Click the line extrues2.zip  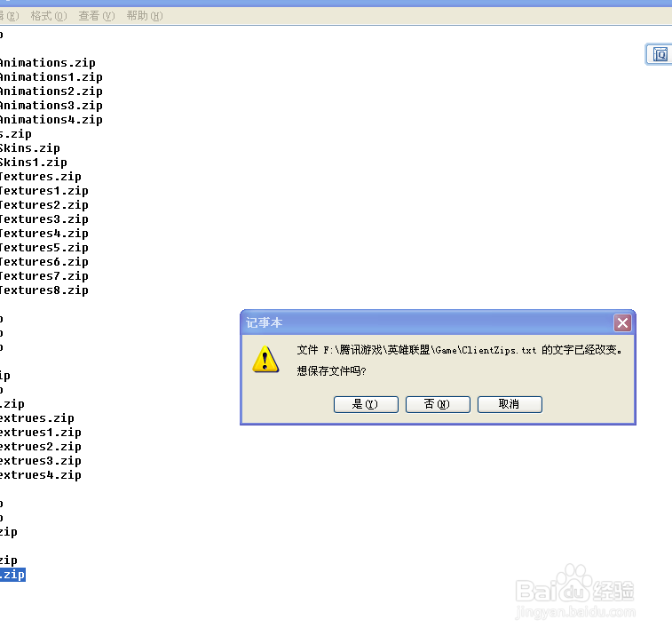pyautogui.click(x=41, y=447)
